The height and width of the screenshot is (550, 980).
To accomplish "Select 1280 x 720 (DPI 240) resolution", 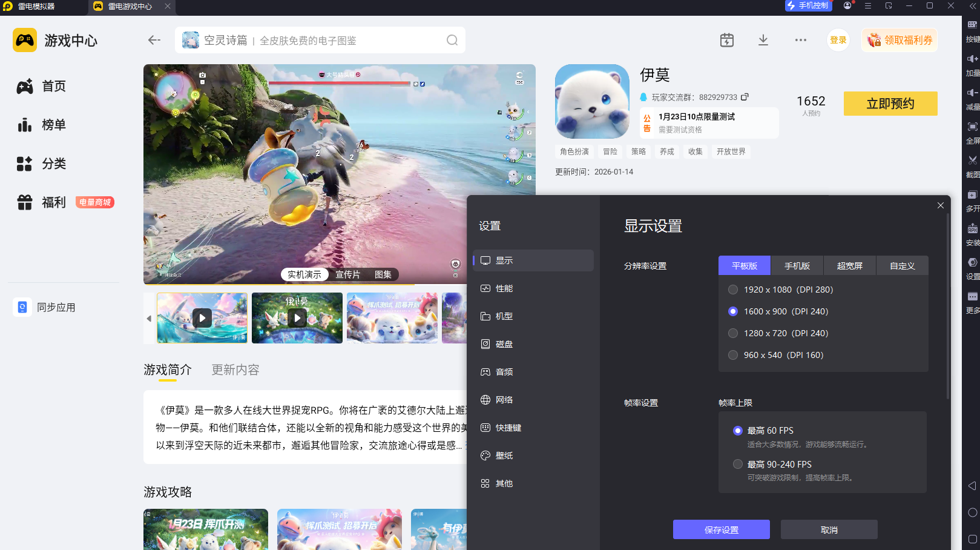I will (733, 333).
